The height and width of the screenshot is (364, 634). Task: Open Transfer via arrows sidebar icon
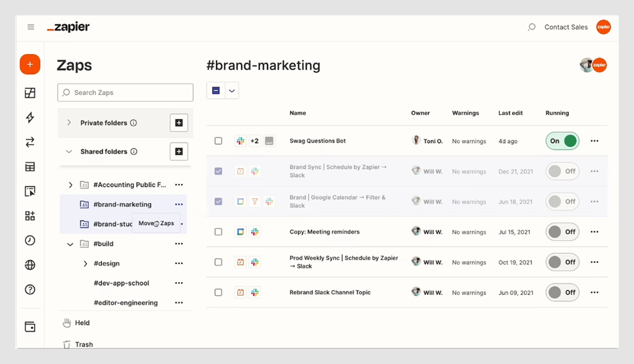point(30,142)
